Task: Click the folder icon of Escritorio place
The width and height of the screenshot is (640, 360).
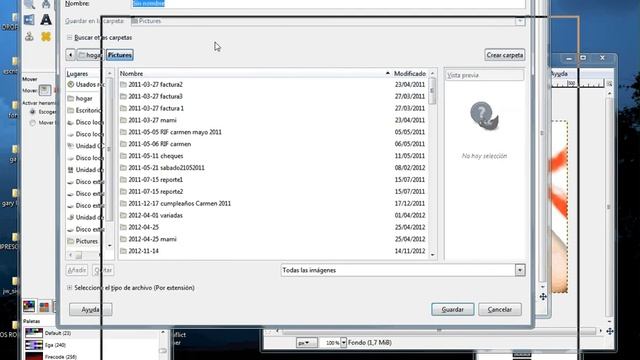Action: pyautogui.click(x=71, y=110)
